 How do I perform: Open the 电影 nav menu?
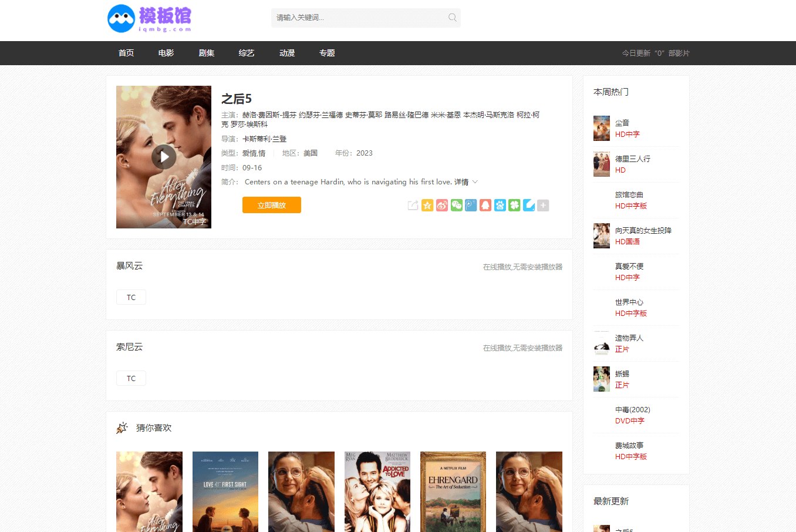coord(166,53)
